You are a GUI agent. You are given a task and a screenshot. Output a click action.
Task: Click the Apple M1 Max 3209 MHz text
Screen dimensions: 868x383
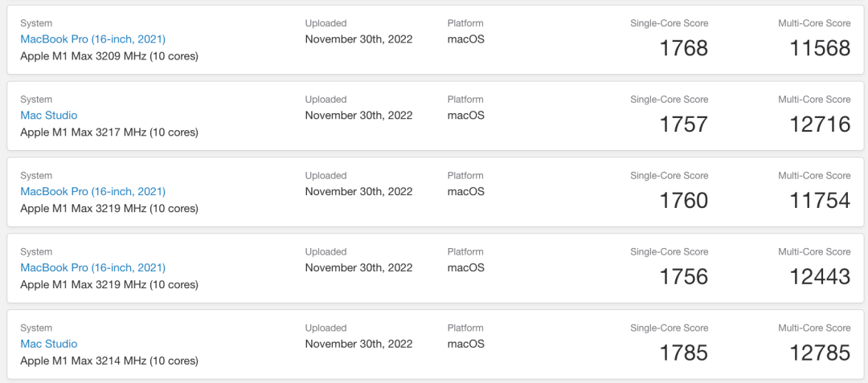109,56
